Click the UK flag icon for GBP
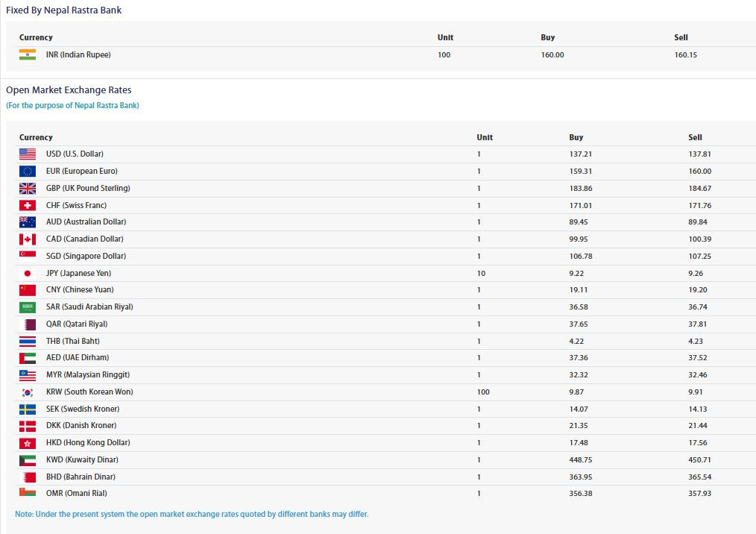756x534 pixels. [28, 188]
